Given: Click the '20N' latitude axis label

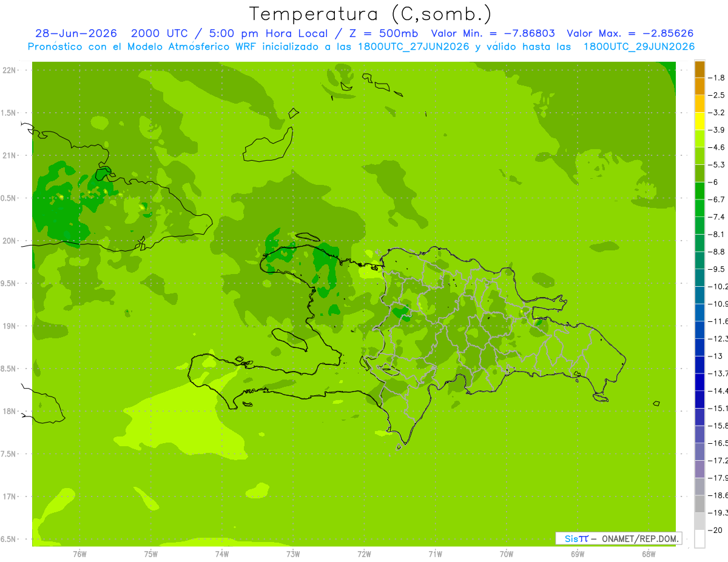Looking at the screenshot, I should (9, 241).
